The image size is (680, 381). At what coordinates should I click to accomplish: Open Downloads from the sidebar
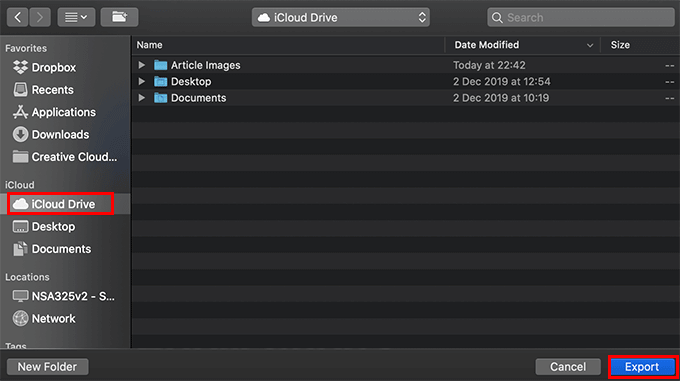pos(51,135)
